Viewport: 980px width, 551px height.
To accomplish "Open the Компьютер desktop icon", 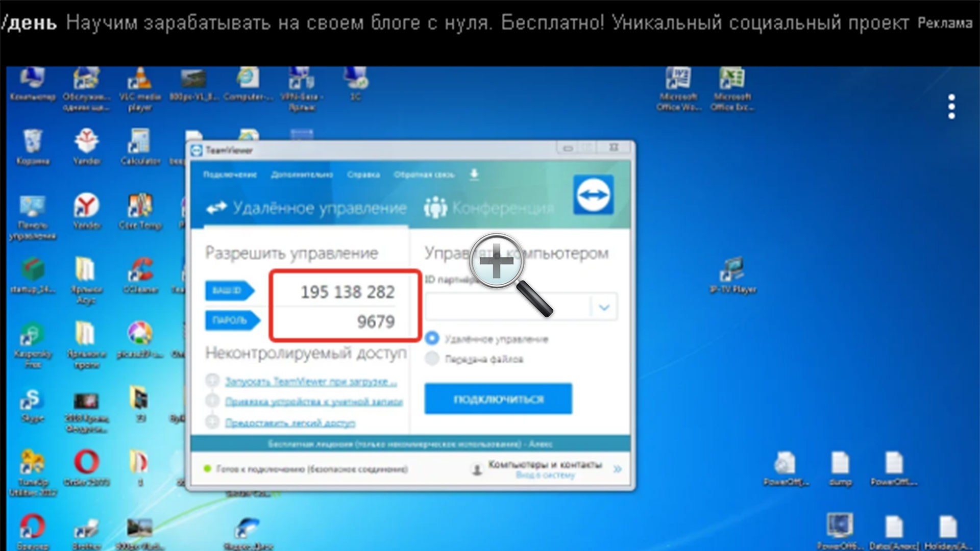I will pyautogui.click(x=32, y=84).
